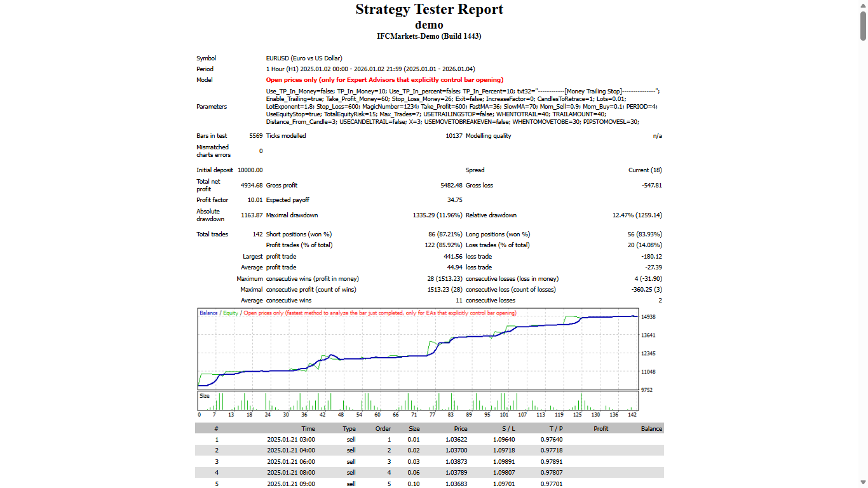The height and width of the screenshot is (488, 868).
Task: Click average consecutive wins value "11"
Action: click(x=459, y=301)
